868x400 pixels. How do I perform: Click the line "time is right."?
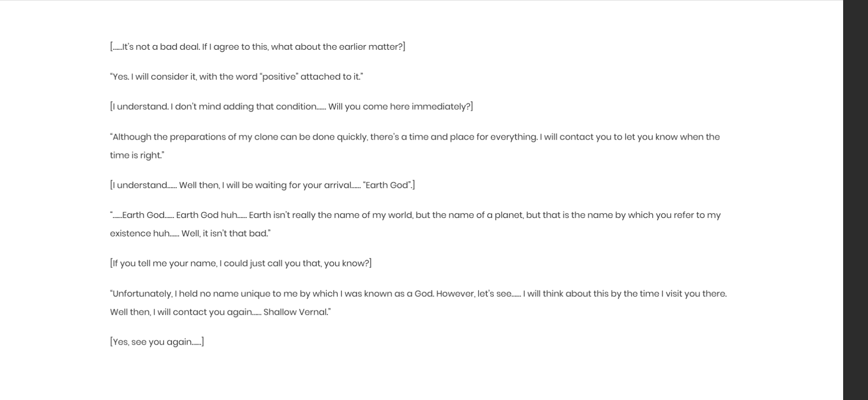[137, 155]
